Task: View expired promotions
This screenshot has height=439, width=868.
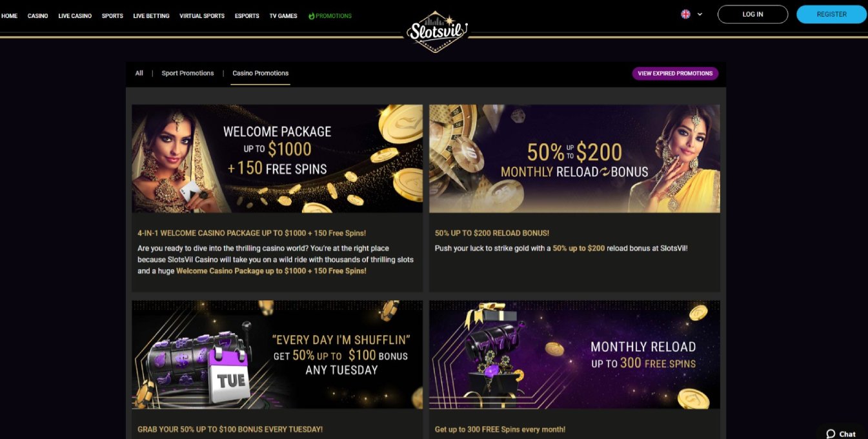Action: coord(675,74)
